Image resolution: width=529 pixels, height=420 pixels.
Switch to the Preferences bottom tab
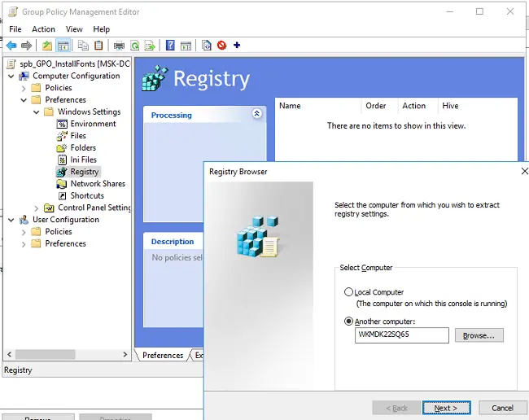[163, 355]
